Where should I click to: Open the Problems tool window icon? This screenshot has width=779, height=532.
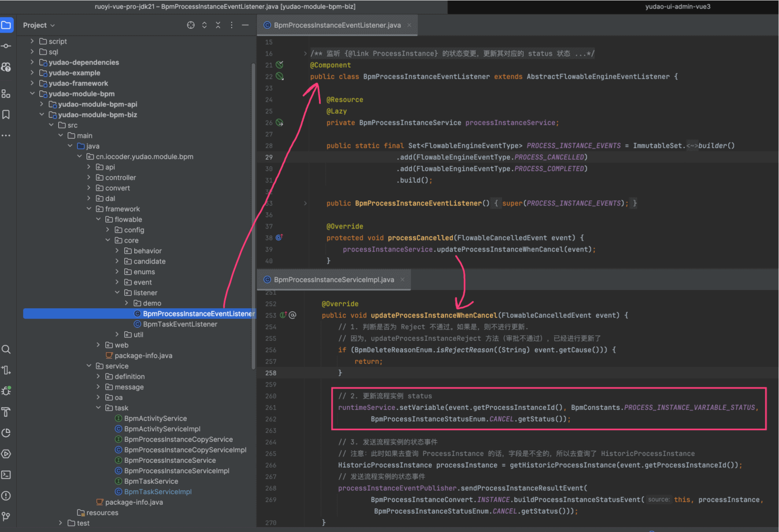6,496
